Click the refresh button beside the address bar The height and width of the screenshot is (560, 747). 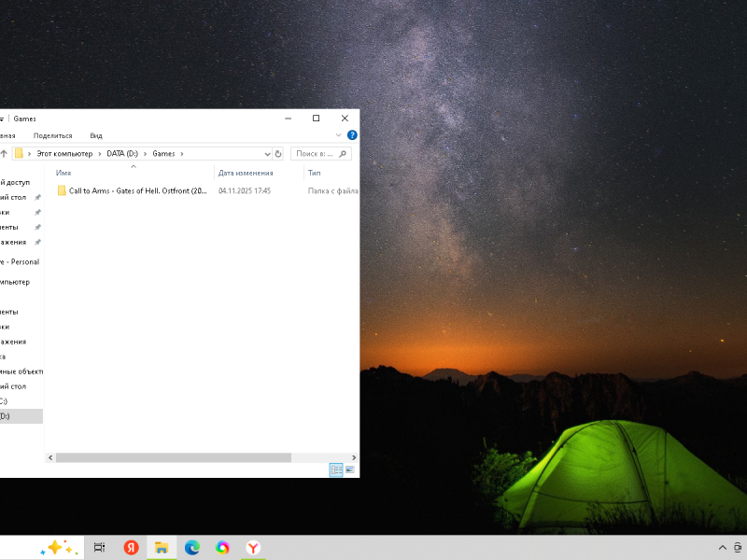tap(278, 154)
